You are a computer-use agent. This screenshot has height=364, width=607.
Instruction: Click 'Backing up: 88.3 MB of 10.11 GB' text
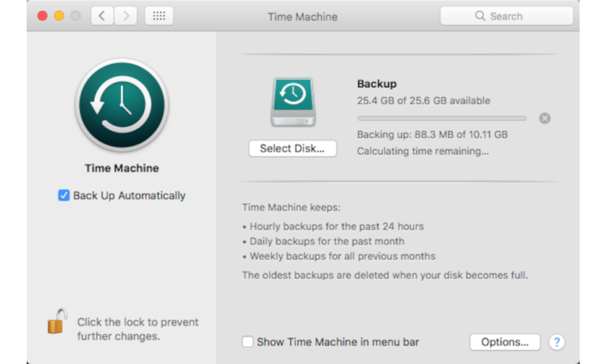[432, 134]
